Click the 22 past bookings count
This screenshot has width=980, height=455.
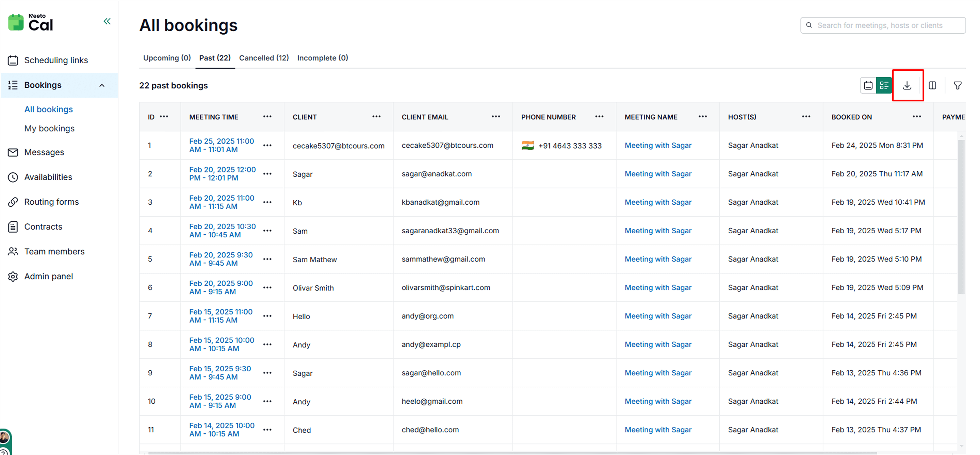pos(174,86)
